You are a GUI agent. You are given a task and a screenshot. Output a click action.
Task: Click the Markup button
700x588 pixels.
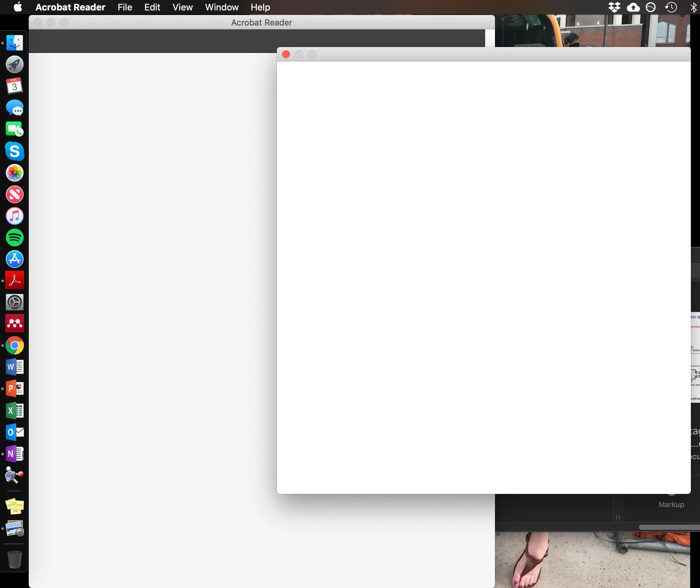(x=671, y=504)
